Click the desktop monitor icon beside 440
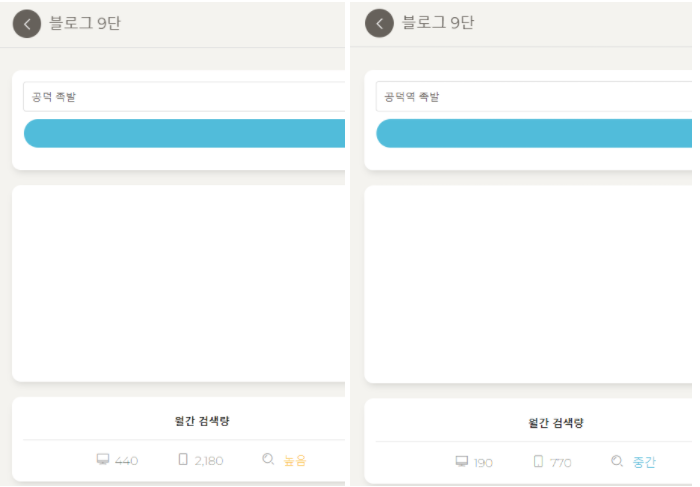The image size is (700, 487). pyautogui.click(x=103, y=459)
